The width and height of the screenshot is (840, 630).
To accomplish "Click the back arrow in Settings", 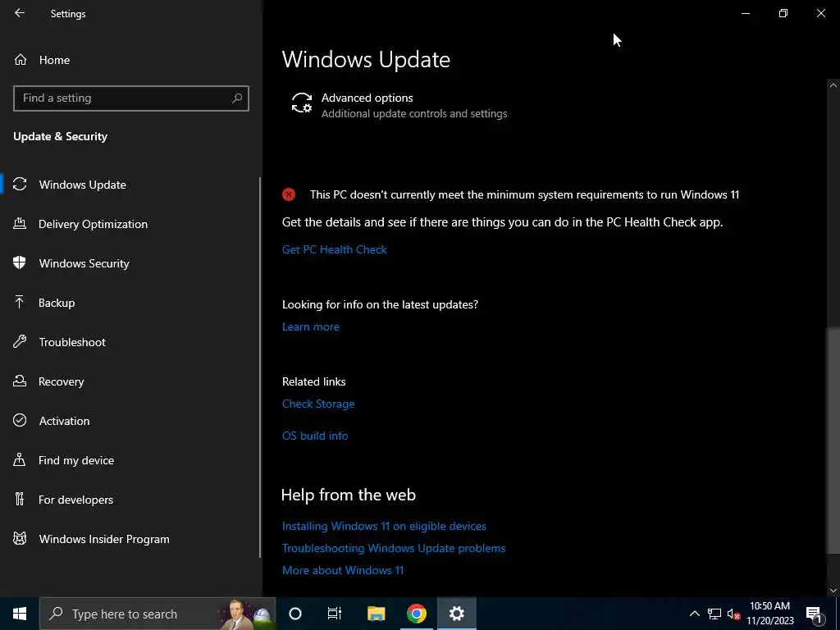I will click(20, 13).
